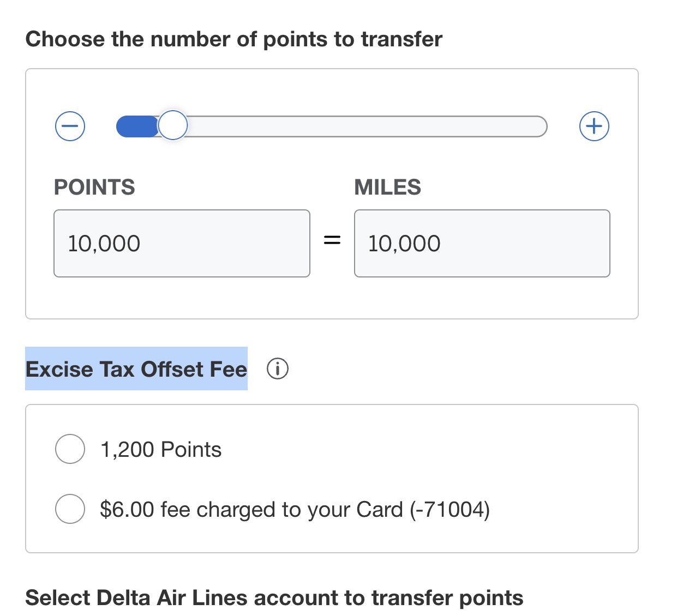Click into the POINTS input field

pyautogui.click(x=182, y=243)
